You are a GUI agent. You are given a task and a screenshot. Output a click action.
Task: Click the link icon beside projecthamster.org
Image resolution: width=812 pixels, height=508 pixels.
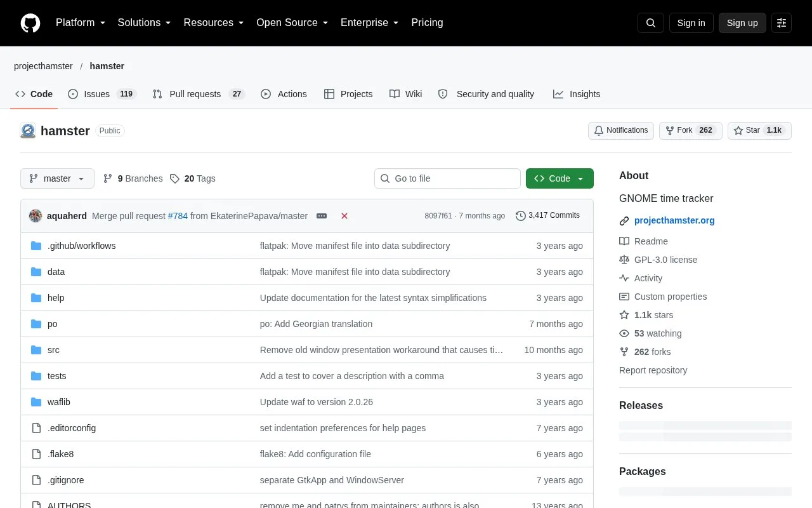click(x=624, y=221)
